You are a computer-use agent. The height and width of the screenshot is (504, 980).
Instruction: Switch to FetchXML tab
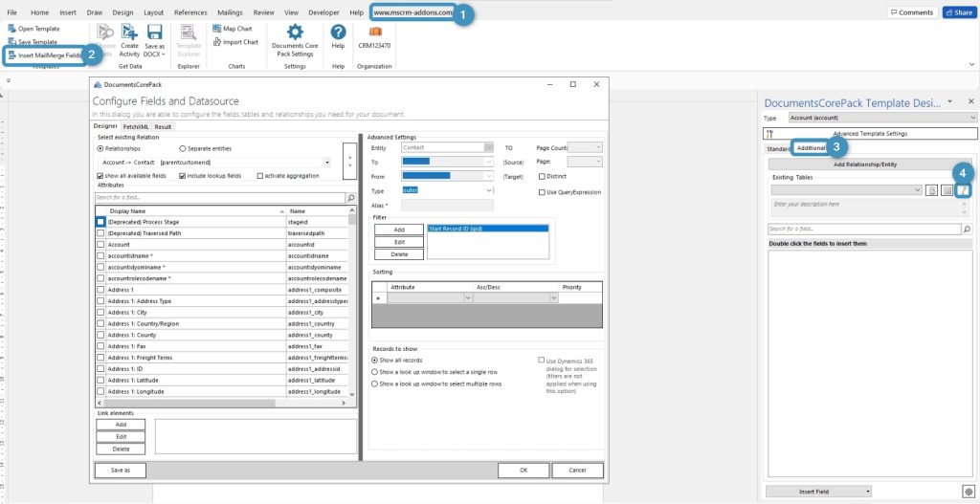(x=135, y=126)
